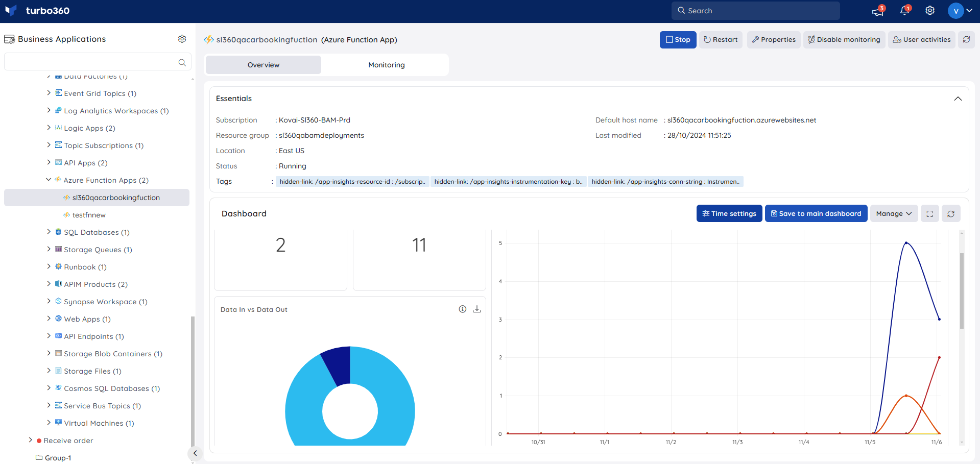
Task: Click the widget showing value 2
Action: pos(280,259)
